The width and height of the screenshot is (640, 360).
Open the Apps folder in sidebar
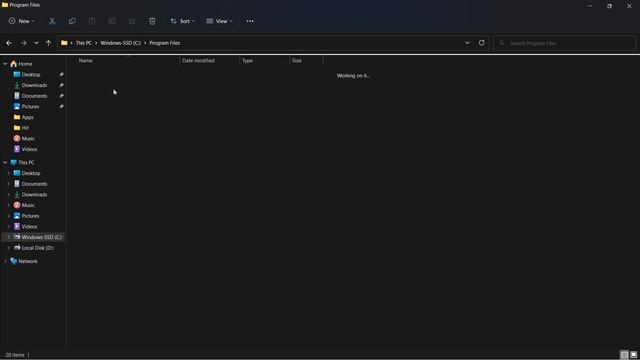coord(27,117)
